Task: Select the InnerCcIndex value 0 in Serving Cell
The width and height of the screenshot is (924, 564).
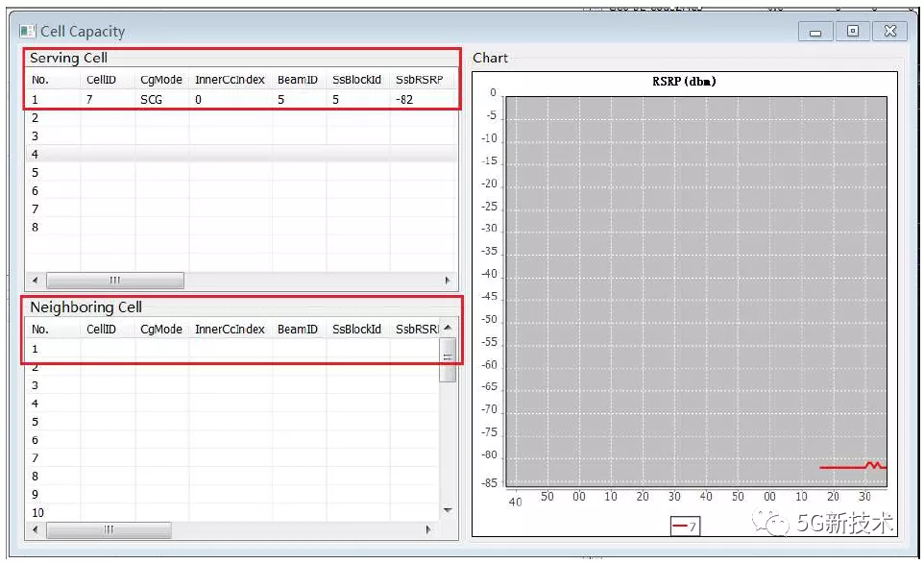Action: coord(198,100)
